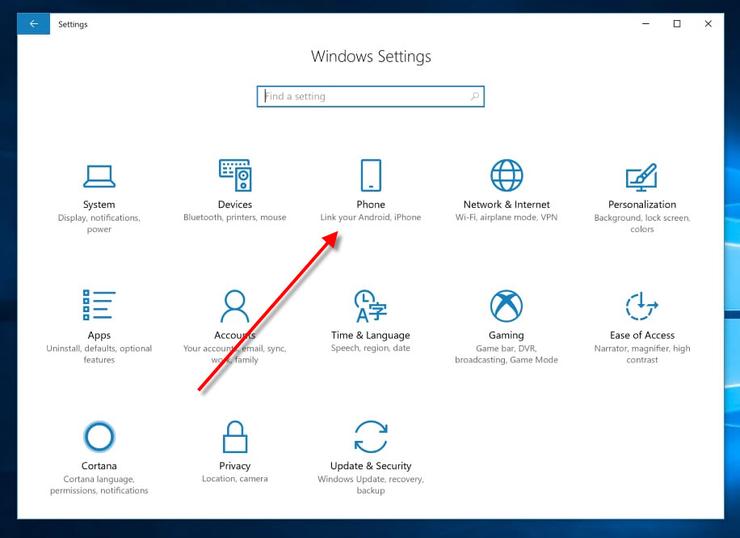
Task: Open the System laptop icon
Action: click(x=99, y=176)
